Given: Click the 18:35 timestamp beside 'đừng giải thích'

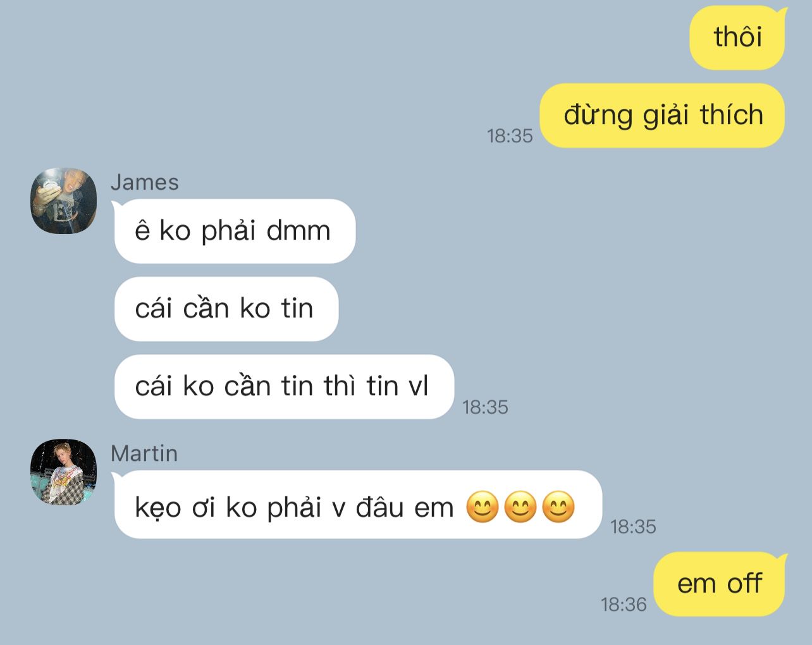Looking at the screenshot, I should point(510,136).
